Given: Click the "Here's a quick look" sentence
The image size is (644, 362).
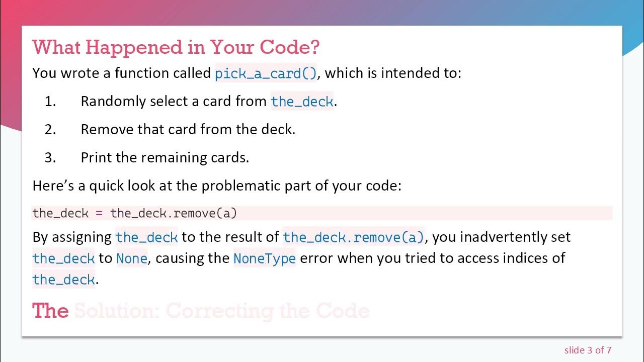Looking at the screenshot, I should pos(217,186).
